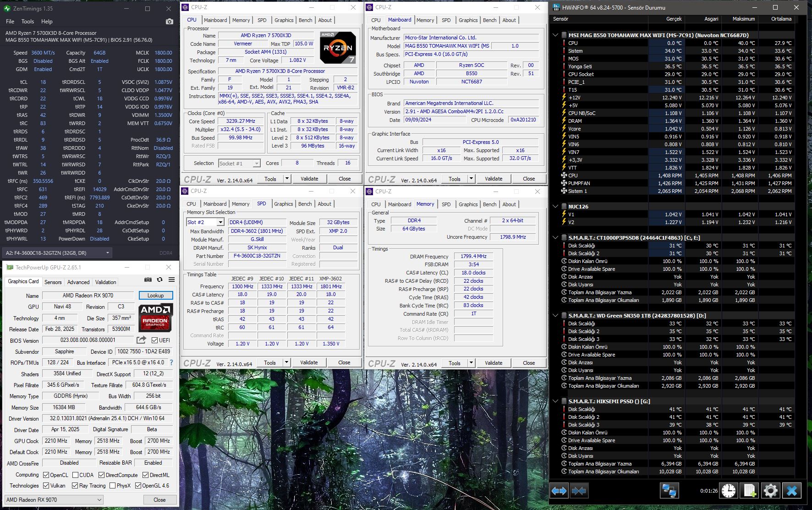The image size is (812, 510).
Task: Click clock icon of Diskin Kalan Ömrü under CT1000P3PSSD8
Action: 564,261
